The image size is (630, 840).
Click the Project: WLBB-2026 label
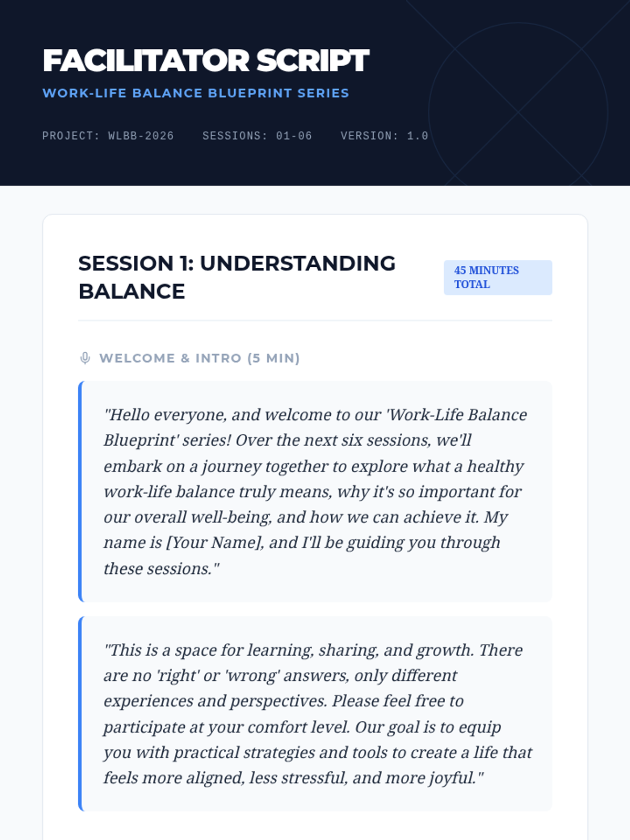[108, 136]
